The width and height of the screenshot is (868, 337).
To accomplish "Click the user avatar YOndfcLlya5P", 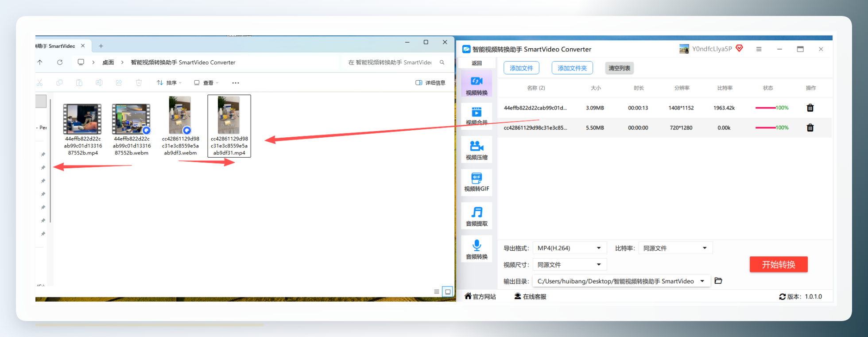I will pos(684,49).
